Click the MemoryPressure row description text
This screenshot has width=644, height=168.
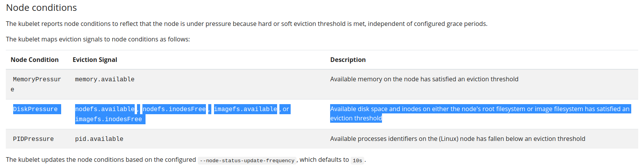click(x=424, y=79)
